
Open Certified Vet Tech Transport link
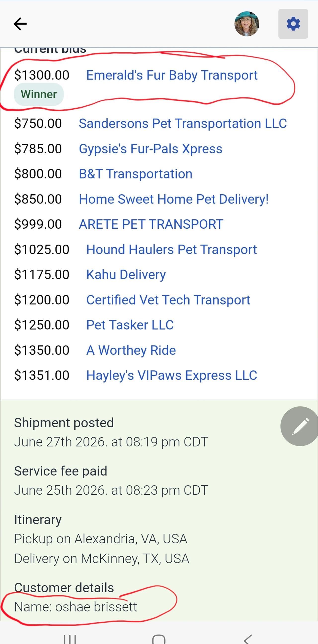click(x=168, y=300)
